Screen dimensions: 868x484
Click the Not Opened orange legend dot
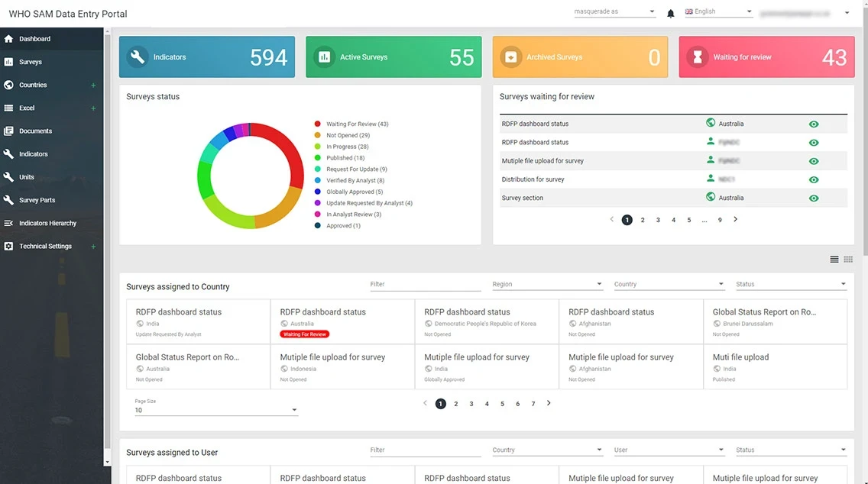pyautogui.click(x=317, y=135)
